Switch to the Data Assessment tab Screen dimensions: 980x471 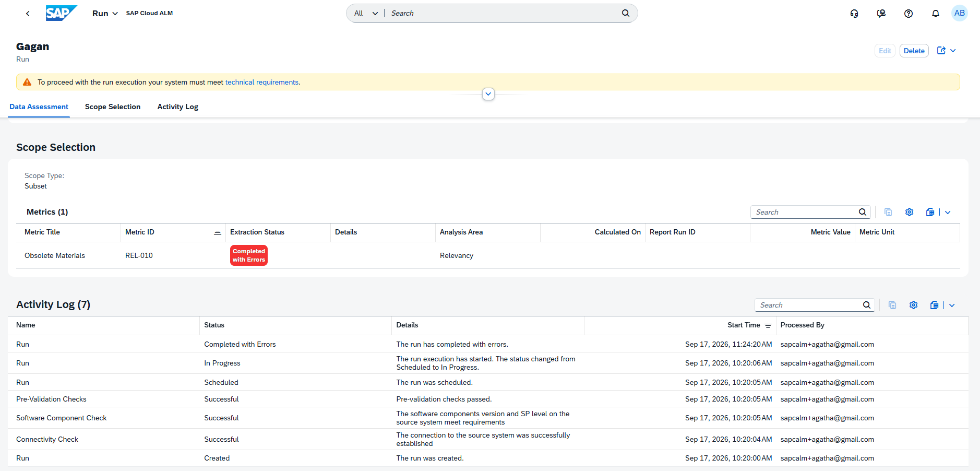(x=39, y=107)
